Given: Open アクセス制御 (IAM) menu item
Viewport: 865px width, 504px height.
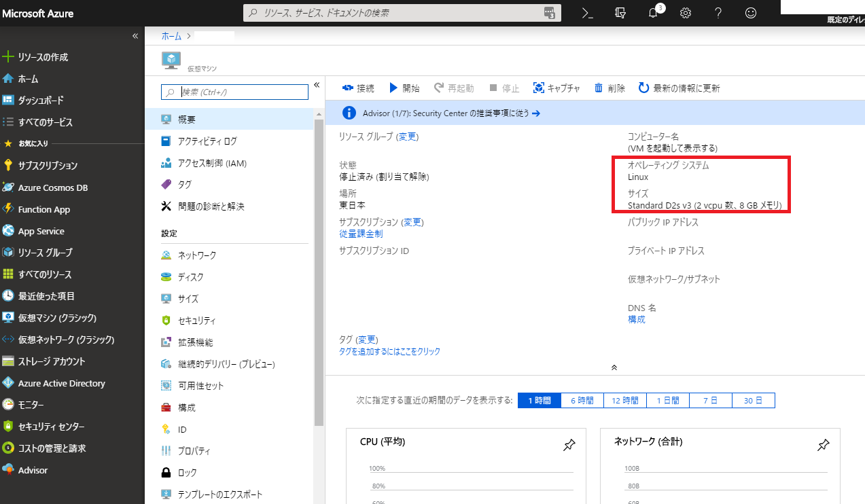Looking at the screenshot, I should point(230,163).
